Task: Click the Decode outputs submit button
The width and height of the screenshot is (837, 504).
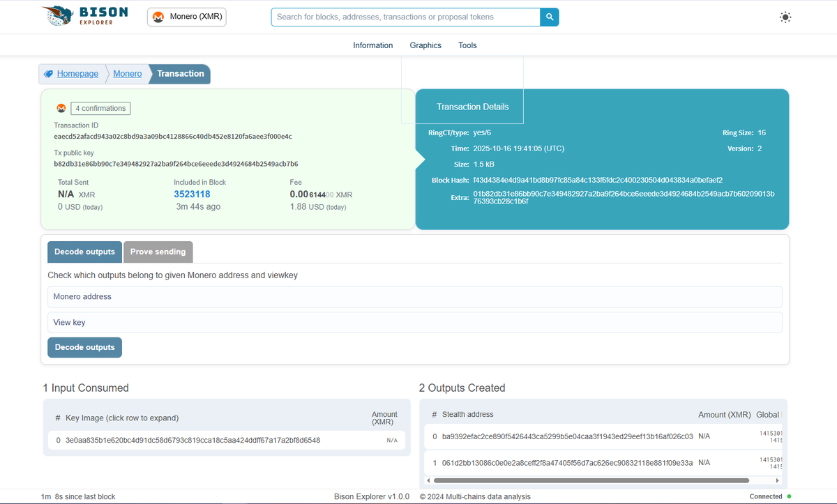Action: 84,347
